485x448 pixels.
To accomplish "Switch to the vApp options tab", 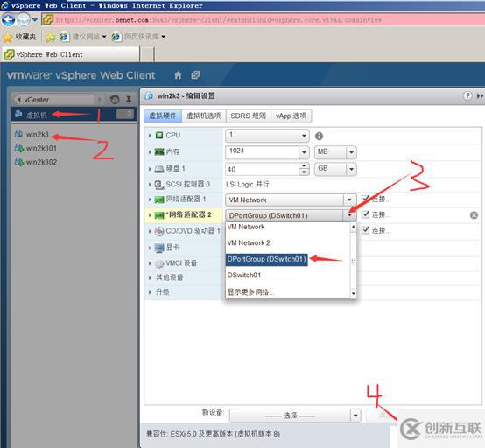I will pyautogui.click(x=291, y=116).
